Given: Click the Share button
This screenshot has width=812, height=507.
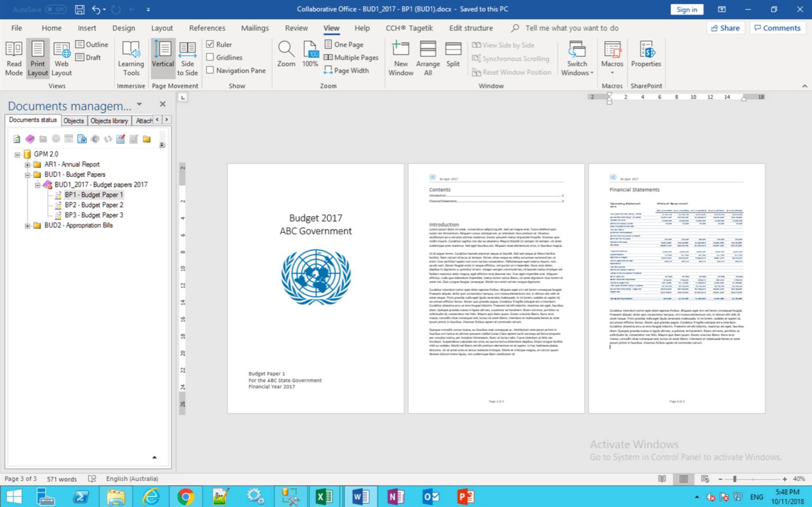Looking at the screenshot, I should coord(725,28).
